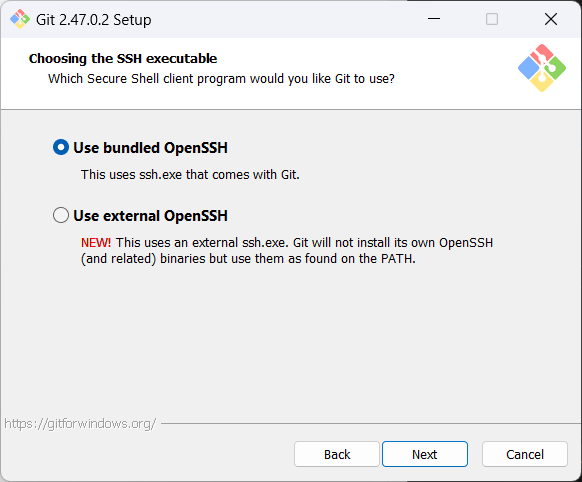Continue with the Next button
The width and height of the screenshot is (582, 482).
pyautogui.click(x=425, y=454)
